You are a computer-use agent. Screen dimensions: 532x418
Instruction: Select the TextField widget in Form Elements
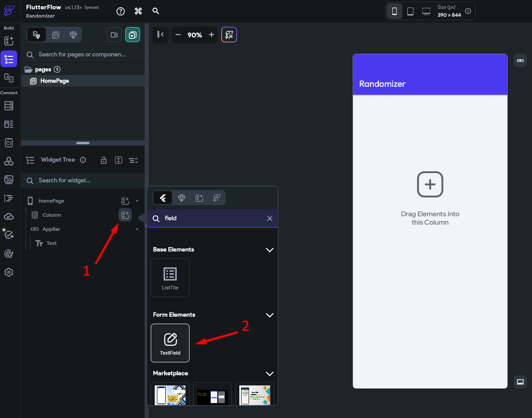click(x=170, y=343)
